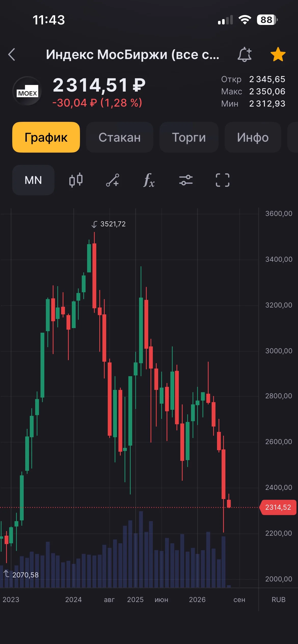This screenshot has width=298, height=644.
Task: Select the drawing line tool icon
Action: click(113, 180)
